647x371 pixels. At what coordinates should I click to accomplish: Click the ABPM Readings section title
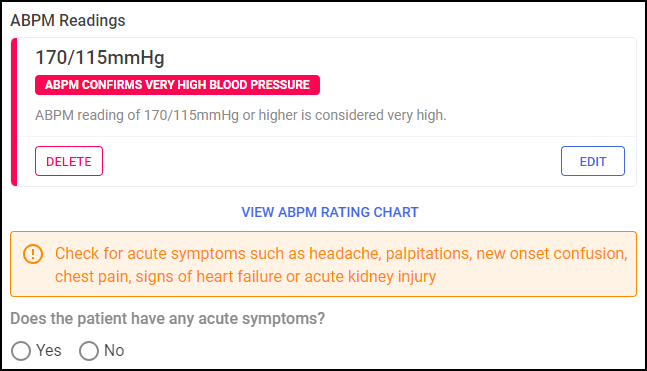(68, 20)
